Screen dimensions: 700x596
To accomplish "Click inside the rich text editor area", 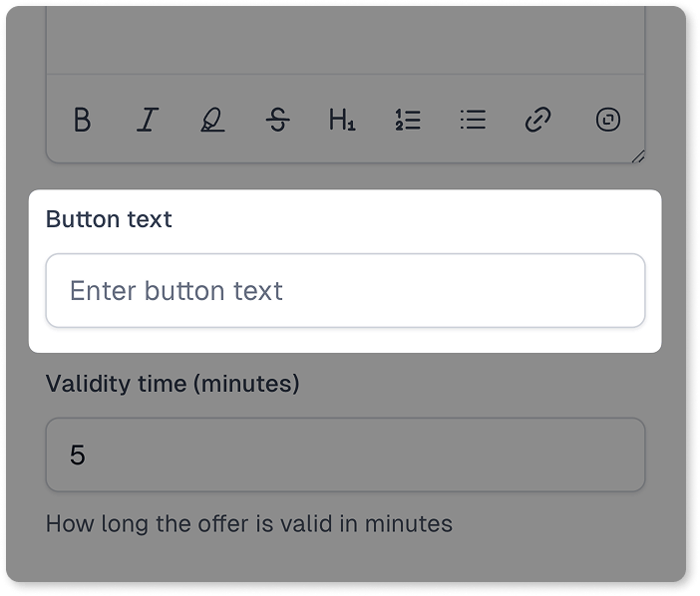I will coord(346,39).
